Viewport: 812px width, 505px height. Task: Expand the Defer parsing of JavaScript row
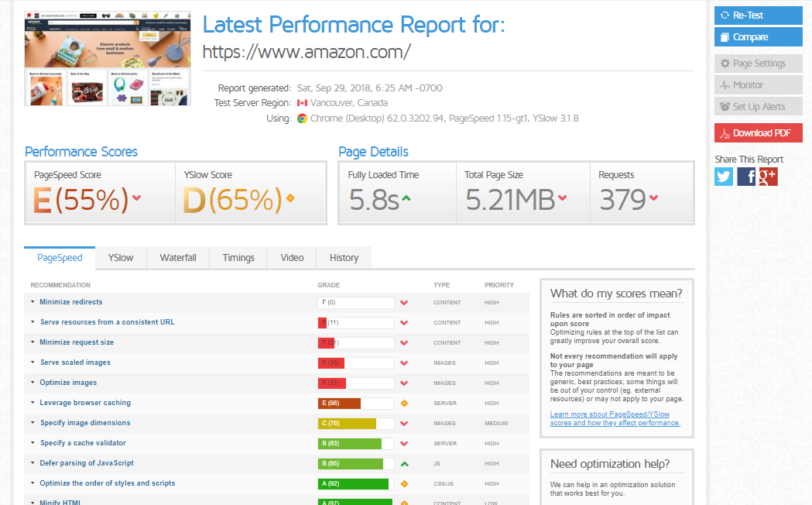click(87, 463)
